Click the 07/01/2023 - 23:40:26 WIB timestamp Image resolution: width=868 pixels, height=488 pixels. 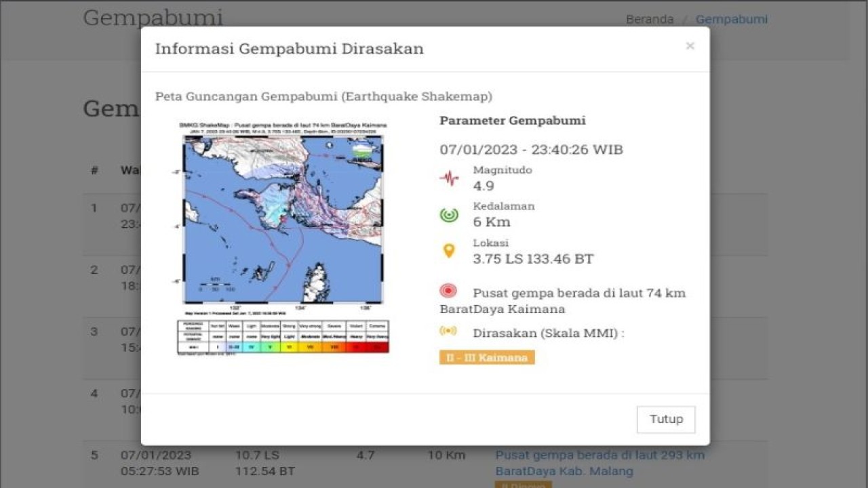click(x=531, y=150)
